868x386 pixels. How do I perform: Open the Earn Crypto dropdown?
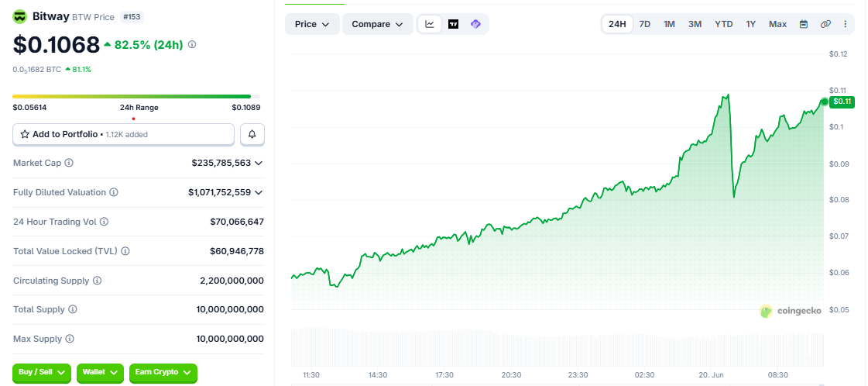pos(163,373)
